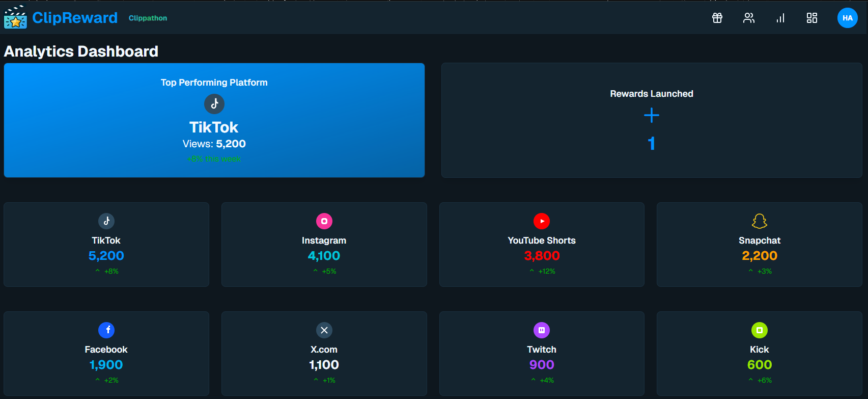Select the Snapchat ghost icon
Screen dimensions: 868x399
coord(760,221)
